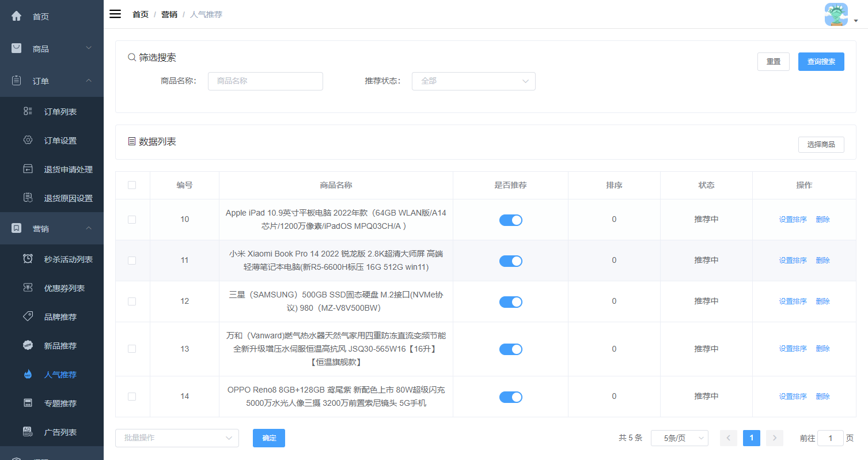Click the 查询搜索 button
868x460 pixels.
coord(821,62)
